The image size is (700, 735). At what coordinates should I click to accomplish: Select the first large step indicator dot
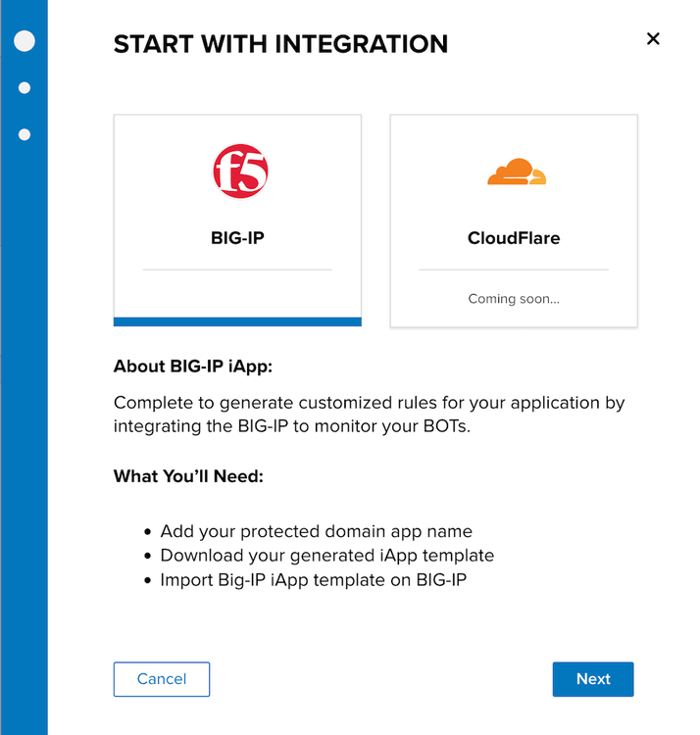pyautogui.click(x=25, y=40)
